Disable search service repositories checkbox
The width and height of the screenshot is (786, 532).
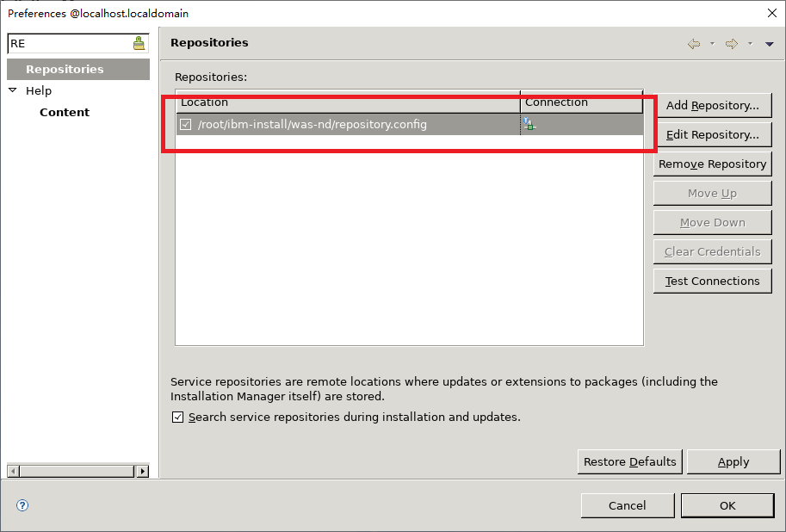click(178, 418)
